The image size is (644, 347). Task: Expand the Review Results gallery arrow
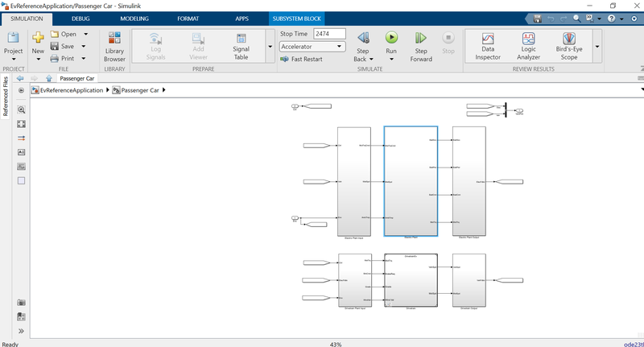(x=597, y=47)
